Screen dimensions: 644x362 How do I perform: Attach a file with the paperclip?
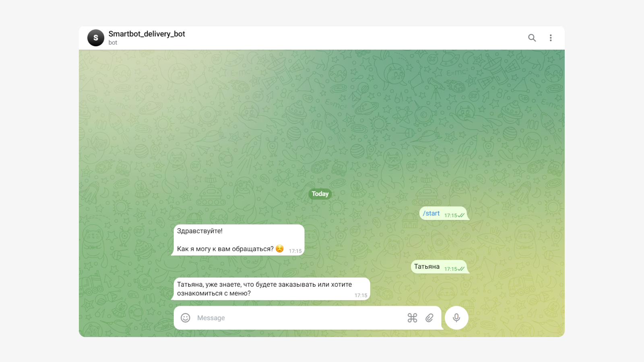tap(429, 318)
